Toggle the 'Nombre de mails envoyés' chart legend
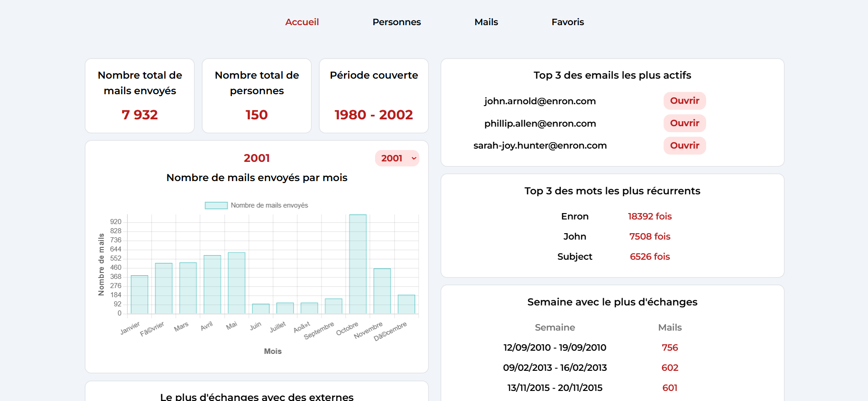The height and width of the screenshot is (401, 868). pyautogui.click(x=257, y=205)
